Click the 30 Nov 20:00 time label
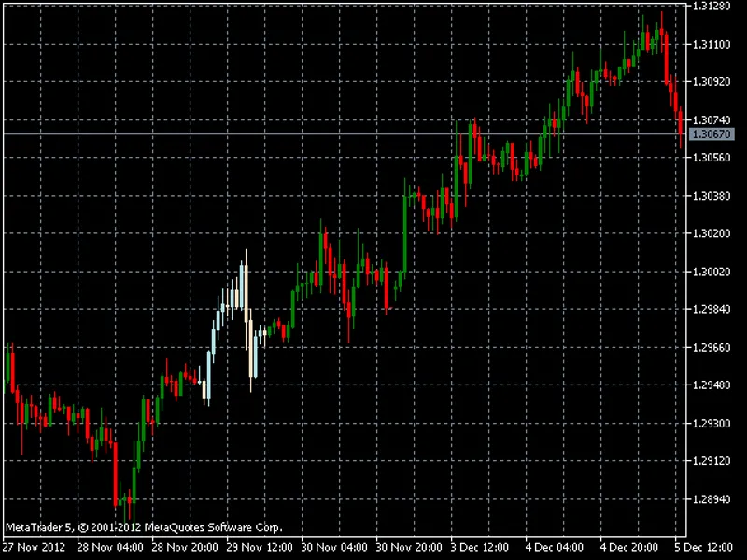This screenshot has width=747, height=560. coord(409,547)
